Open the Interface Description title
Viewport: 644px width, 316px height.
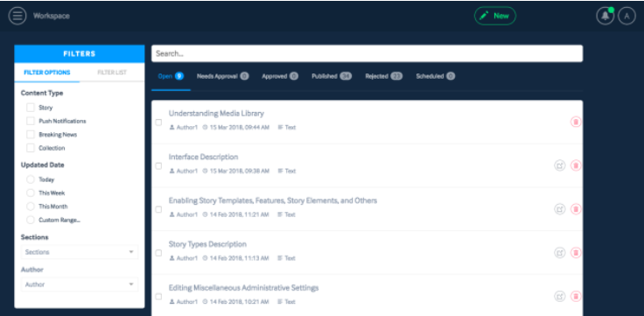click(203, 157)
